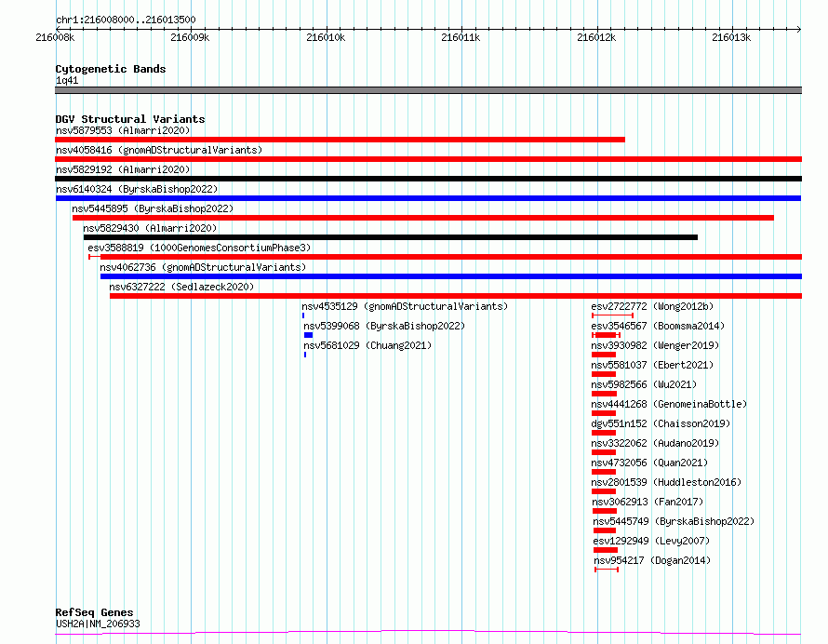Click the chr1:216008000..216013500 region label
This screenshot has height=644, width=828.
[x=126, y=20]
